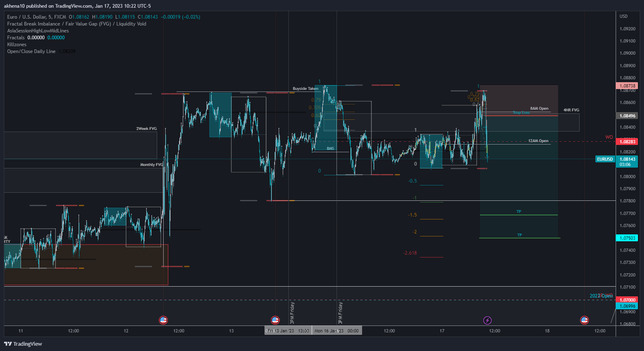Screen dimensions: 644x351
Task: Open the US flag event icon nearest date 18
Action: [584, 320]
